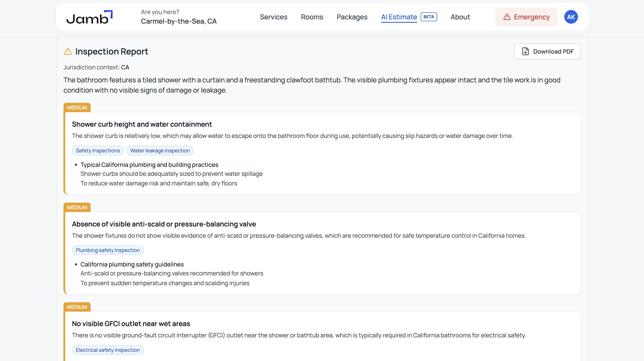Click heading Shower curb height and water containment
Screen dimensions: 644x361
pyautogui.click(x=142, y=124)
